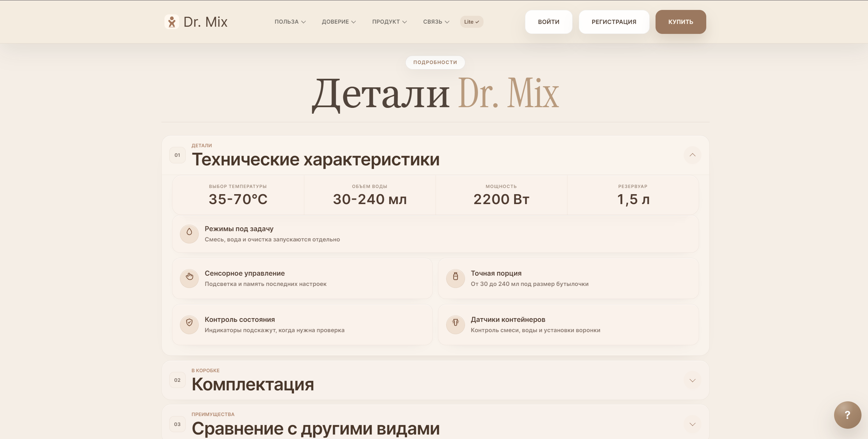Click the water drop icon beside Режимы под задачу
The image size is (868, 439).
coord(189,234)
